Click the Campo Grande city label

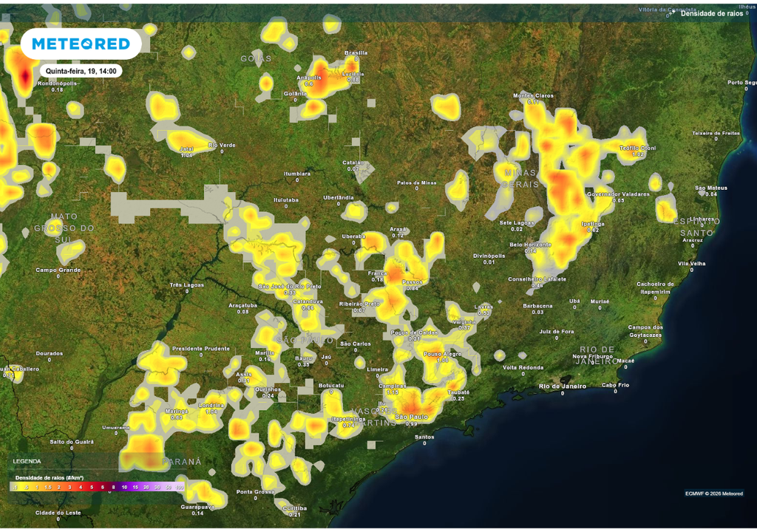(x=57, y=270)
